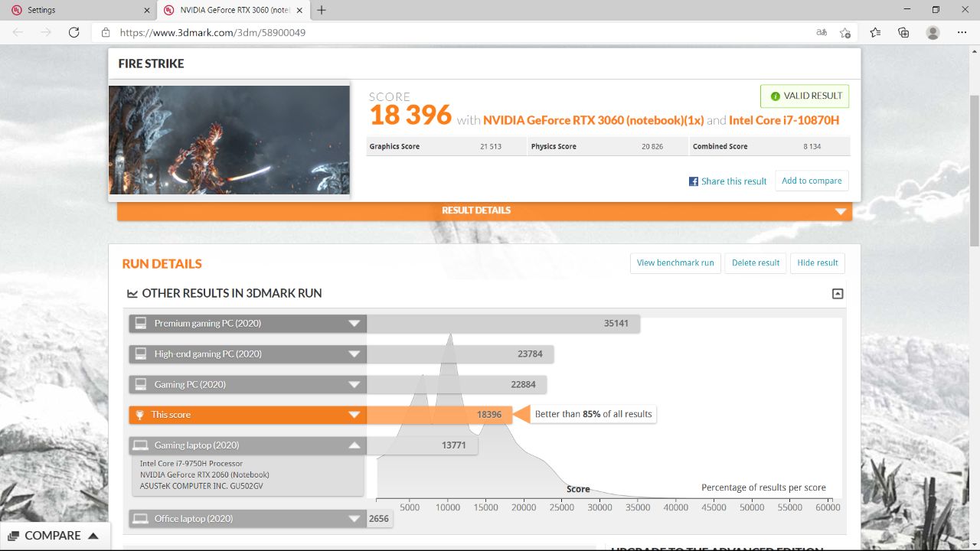Click the Valid Result badge
980x551 pixels.
click(805, 96)
